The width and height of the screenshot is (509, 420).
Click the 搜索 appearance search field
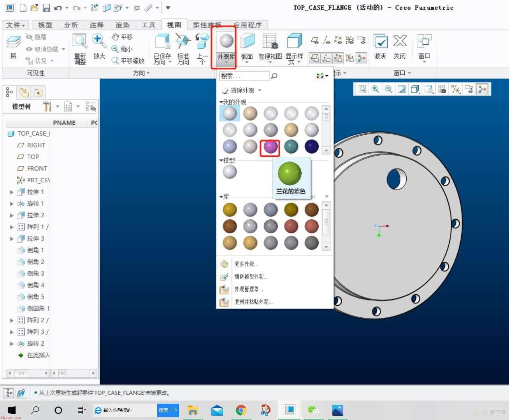coord(245,76)
